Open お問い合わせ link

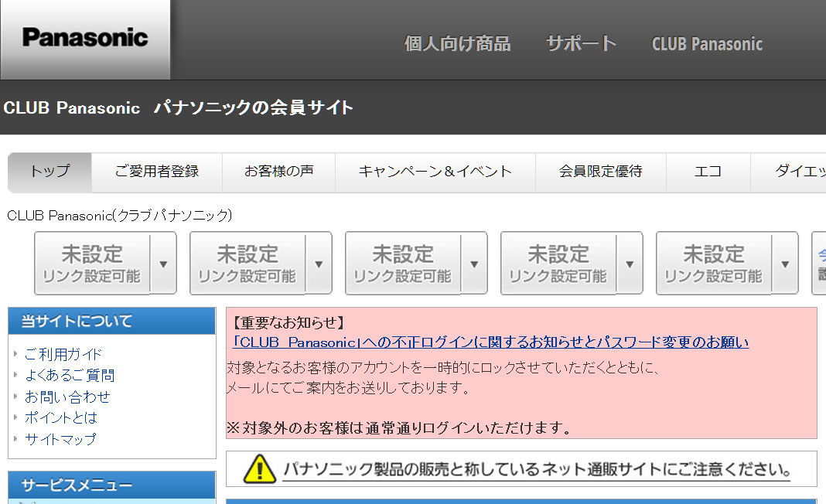pyautogui.click(x=67, y=397)
